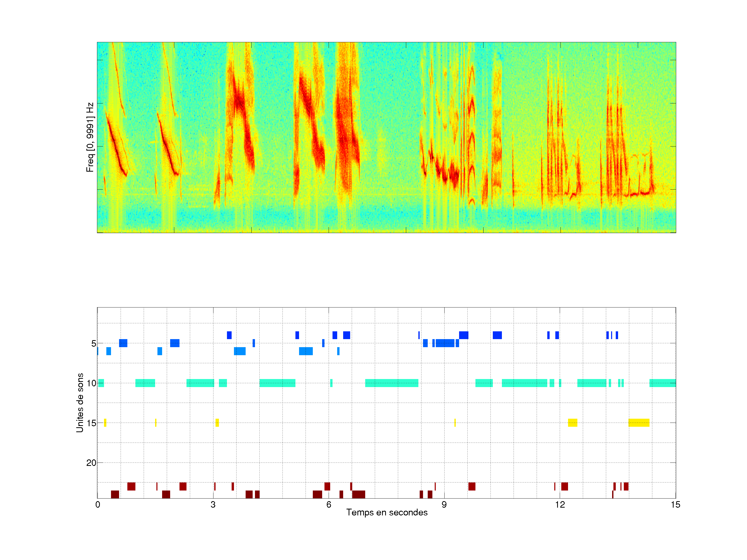747x560 pixels.
Task: Click the cyan bar between 4 and 5 seconds
Action: point(277,383)
